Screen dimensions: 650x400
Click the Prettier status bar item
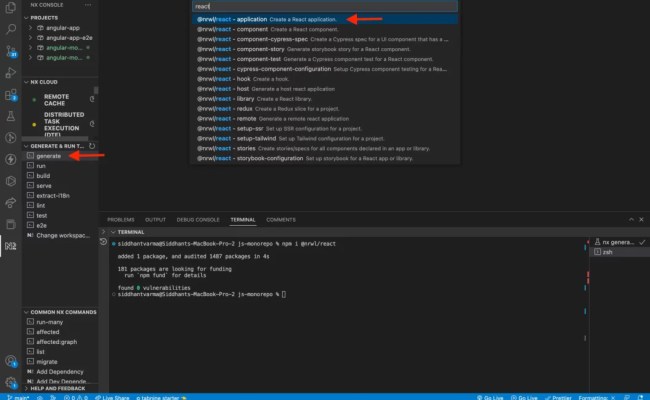(558, 397)
